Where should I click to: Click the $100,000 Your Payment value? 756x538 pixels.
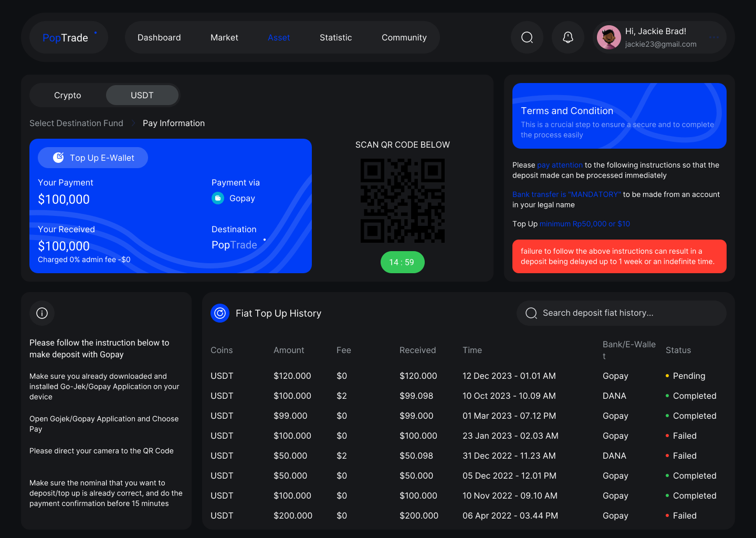tap(64, 199)
